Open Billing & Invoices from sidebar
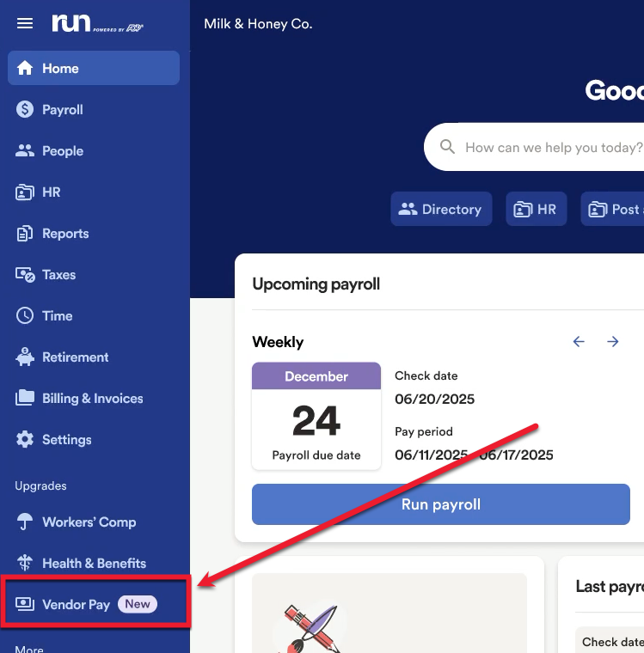This screenshot has height=653, width=644. click(92, 399)
